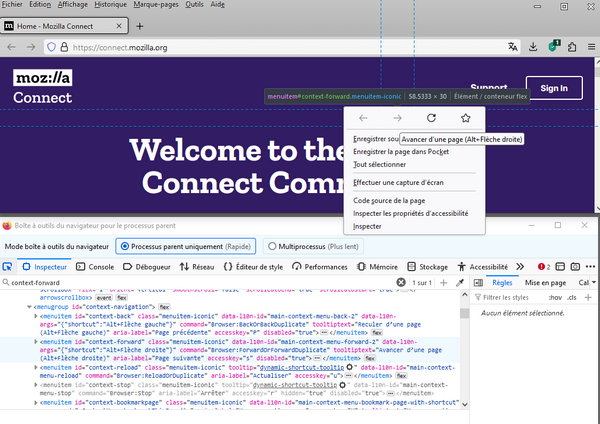Open the downloads toolbar icon
Image resolution: width=600 pixels, height=424 pixels.
(533, 47)
